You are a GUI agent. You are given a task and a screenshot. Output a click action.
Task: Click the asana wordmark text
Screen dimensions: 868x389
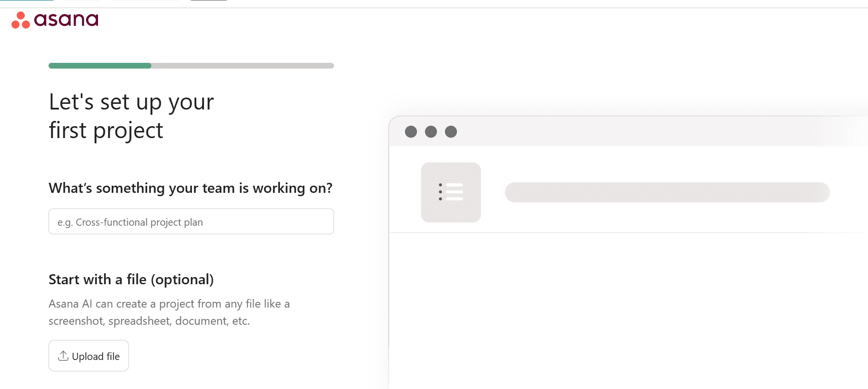(66, 20)
